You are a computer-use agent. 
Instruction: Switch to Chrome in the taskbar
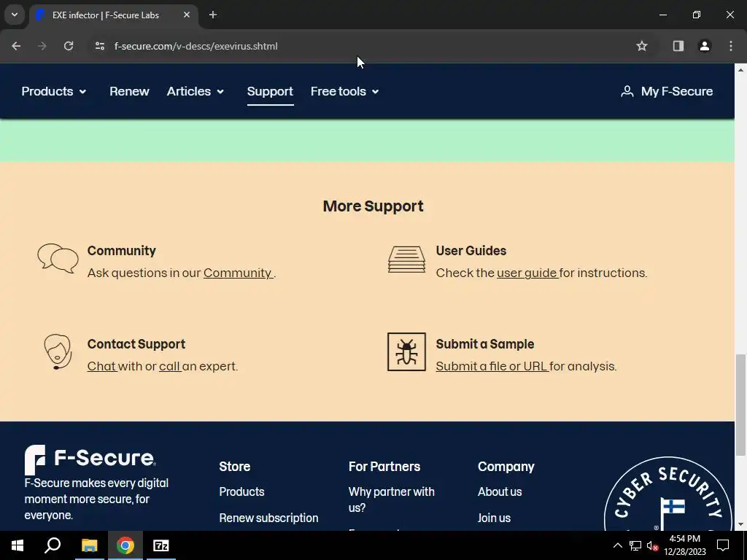tap(125, 545)
